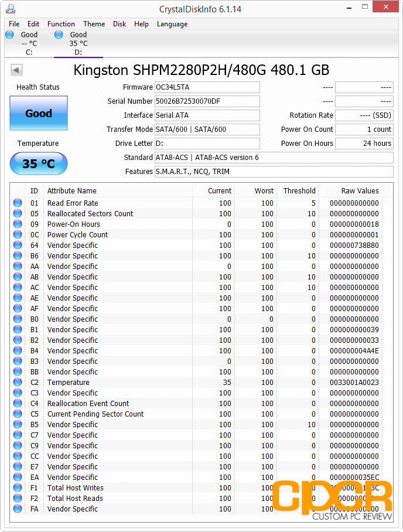Click status icon of attribute FA row
The image size is (403, 532).
point(18,509)
